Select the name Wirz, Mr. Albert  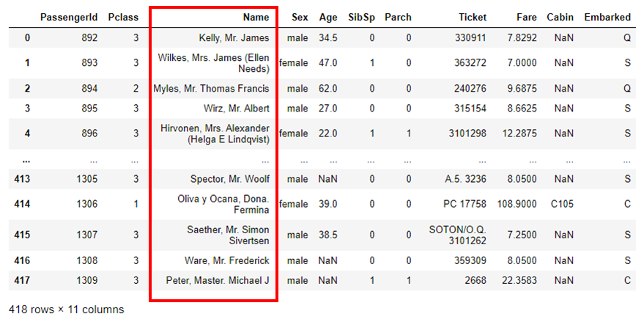[237, 109]
